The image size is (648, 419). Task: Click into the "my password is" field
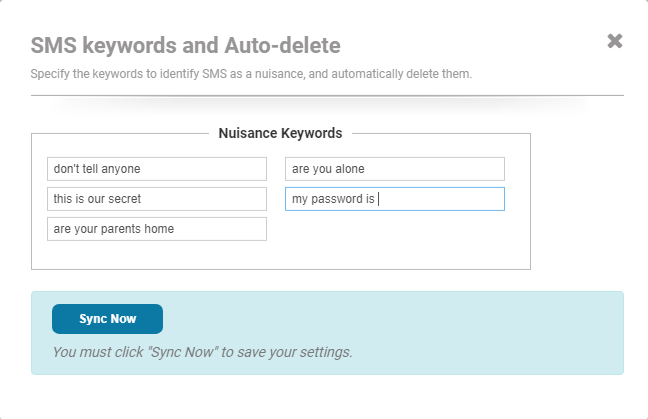pos(395,199)
